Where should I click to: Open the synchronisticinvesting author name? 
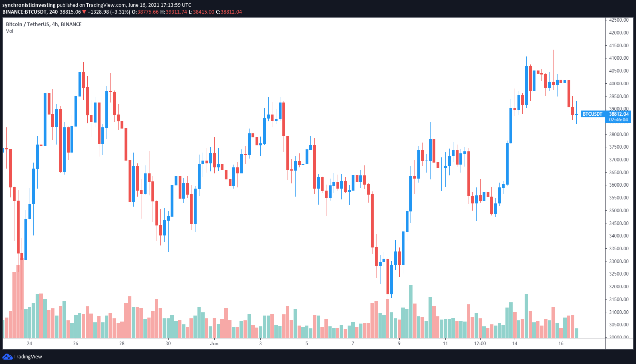(x=29, y=5)
